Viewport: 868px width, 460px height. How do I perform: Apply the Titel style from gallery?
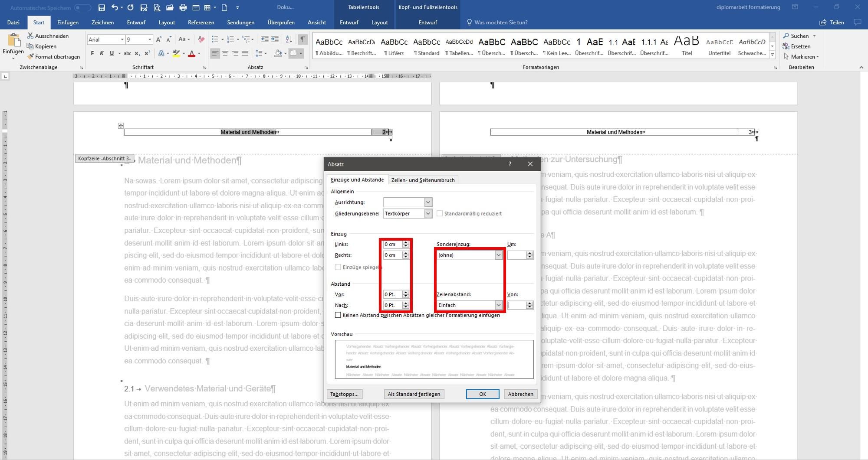[x=687, y=45]
